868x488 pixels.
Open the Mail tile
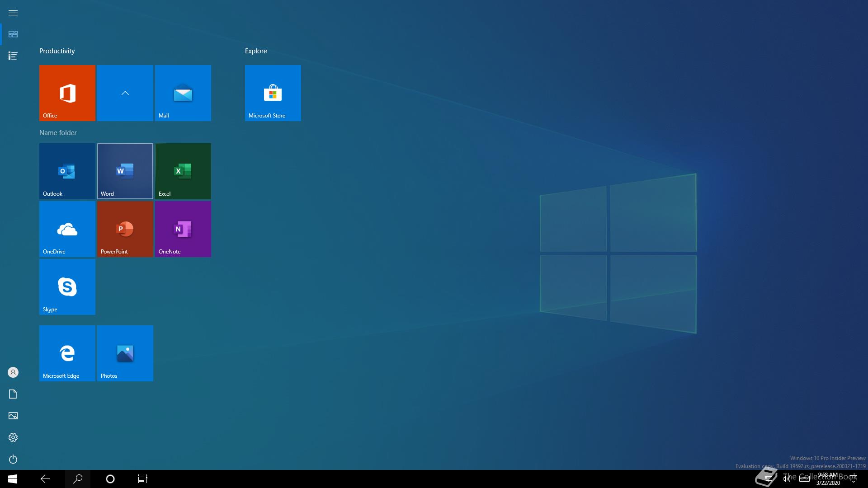[x=183, y=93]
